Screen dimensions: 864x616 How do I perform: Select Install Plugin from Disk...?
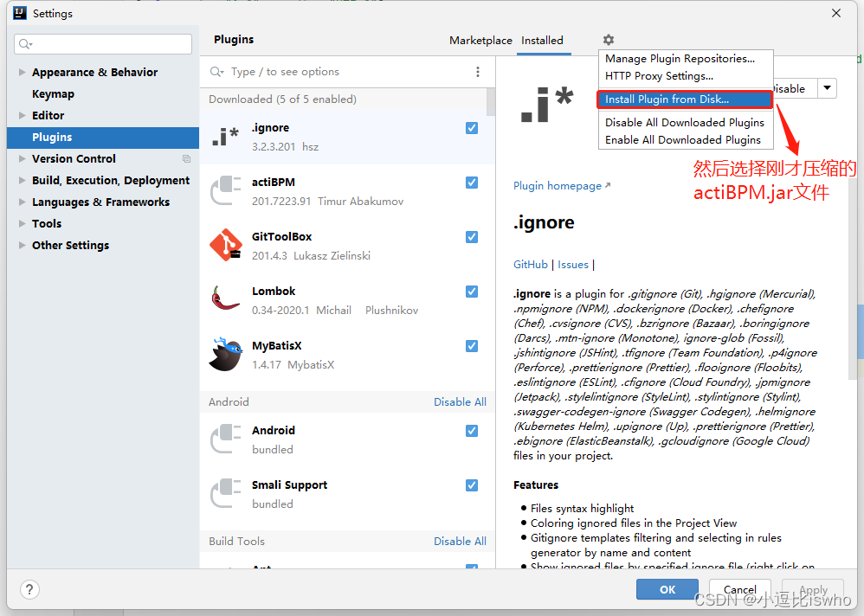(685, 99)
